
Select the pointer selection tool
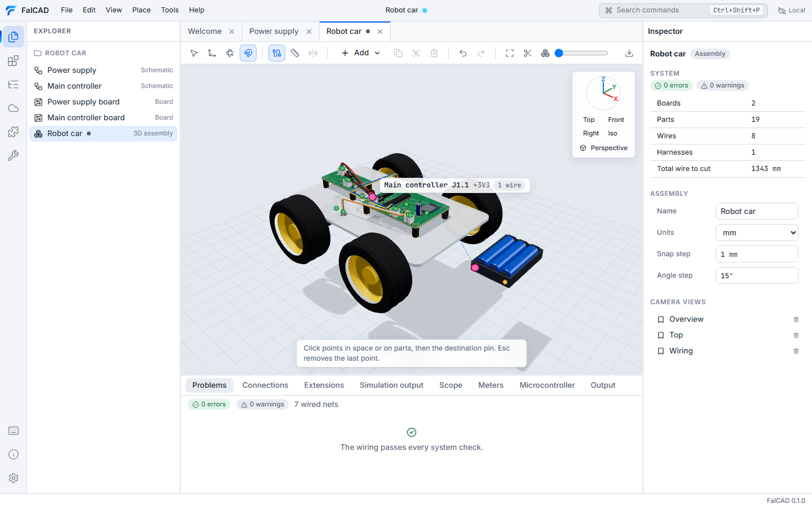point(194,53)
